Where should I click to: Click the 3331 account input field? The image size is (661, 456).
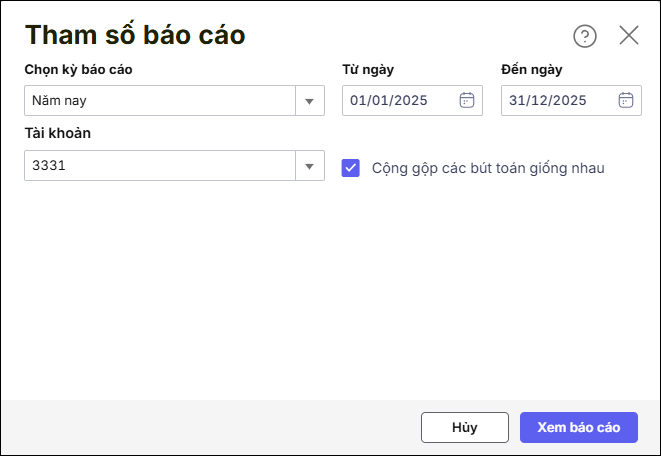(x=160, y=166)
